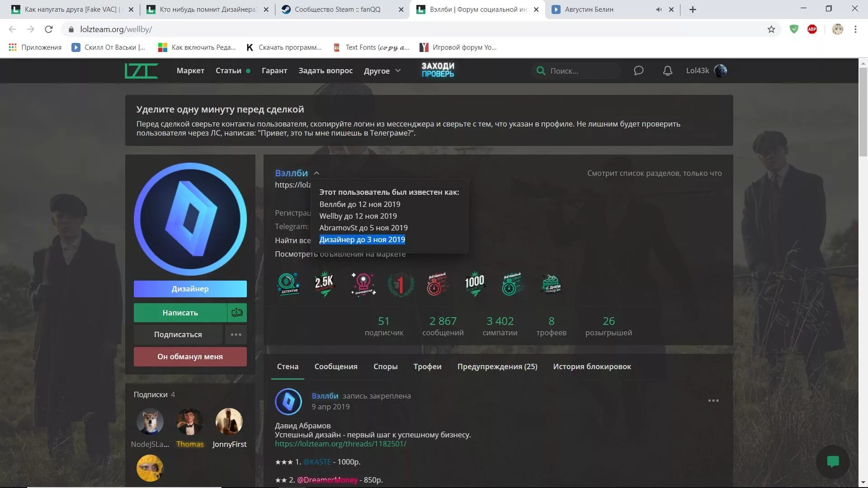Open the three-dots menu beside Подписаться
Screen dimensions: 868x488
[236, 335]
